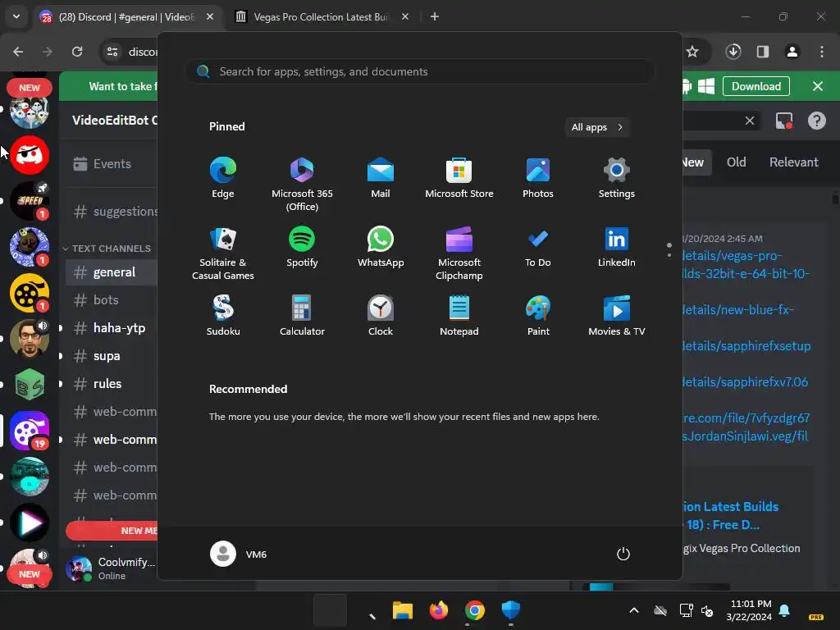The width and height of the screenshot is (840, 630).
Task: Open the sapphirefxsetup link
Action: tap(746, 346)
